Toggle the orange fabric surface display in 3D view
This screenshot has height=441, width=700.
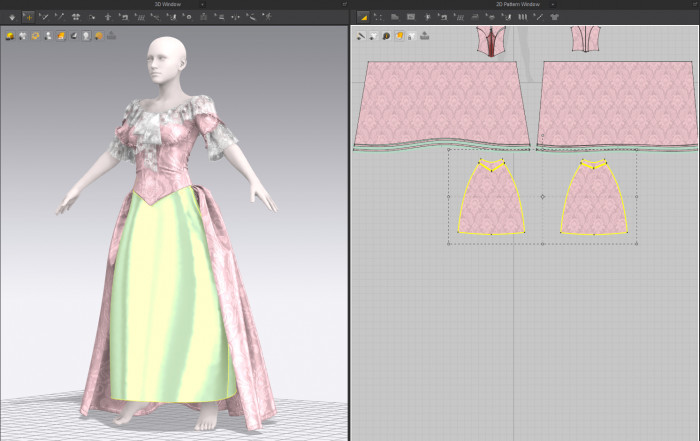61,36
